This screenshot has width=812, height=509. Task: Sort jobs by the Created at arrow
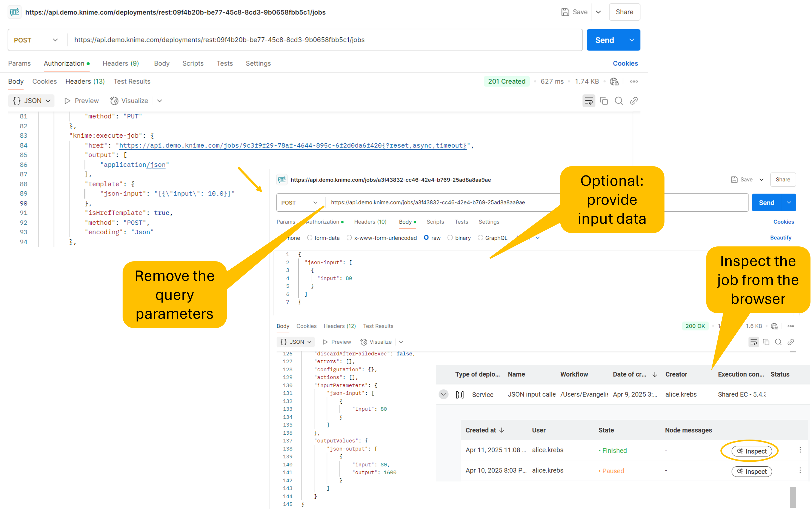(502, 430)
